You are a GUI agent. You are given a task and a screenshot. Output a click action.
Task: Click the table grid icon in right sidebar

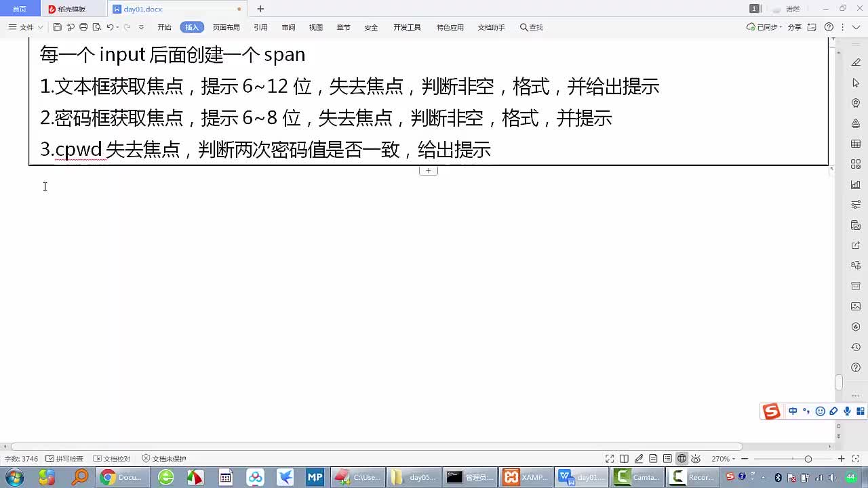pos(856,144)
